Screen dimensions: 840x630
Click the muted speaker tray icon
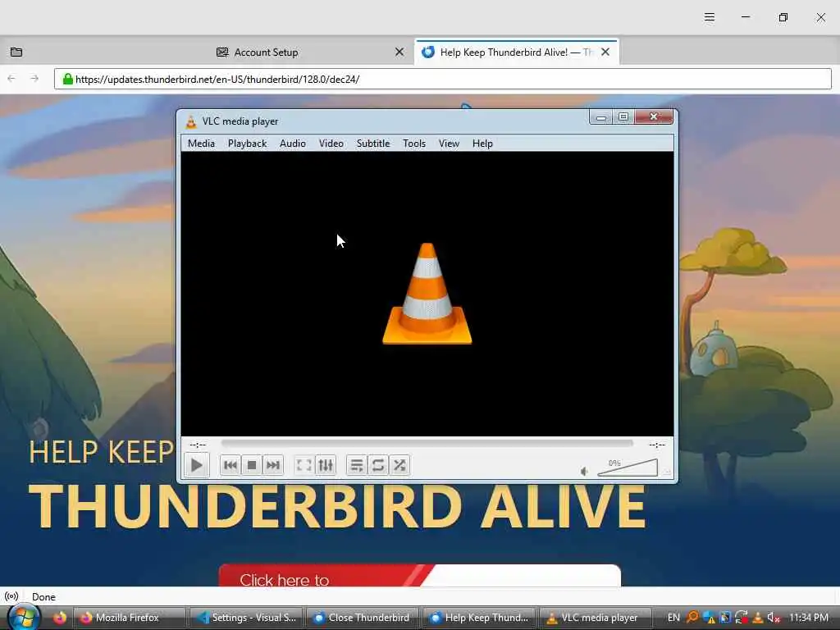[774, 618]
